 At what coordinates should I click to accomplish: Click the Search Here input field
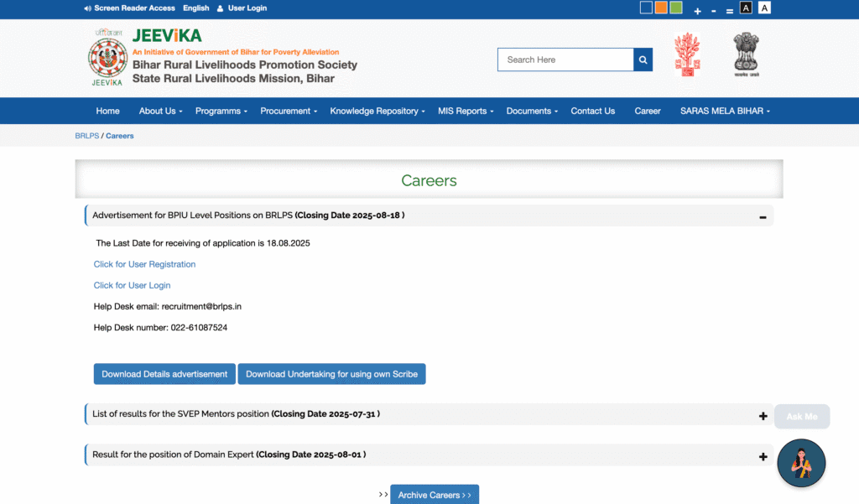tap(565, 60)
